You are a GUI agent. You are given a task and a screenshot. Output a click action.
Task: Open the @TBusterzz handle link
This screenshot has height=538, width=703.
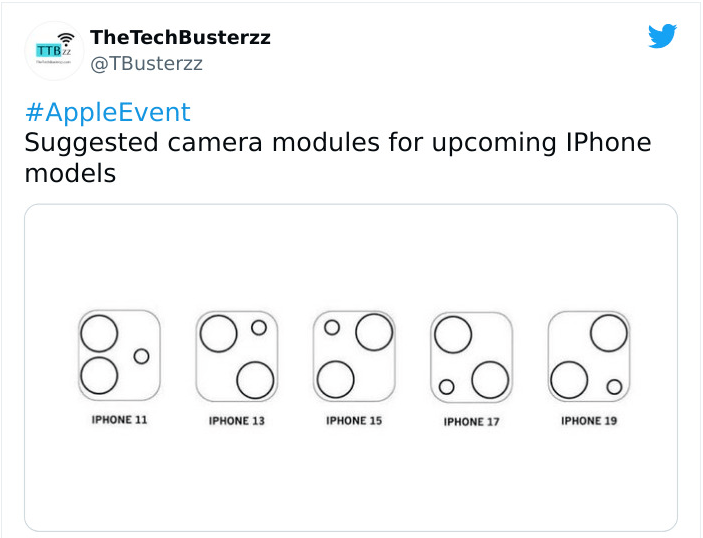coord(146,64)
